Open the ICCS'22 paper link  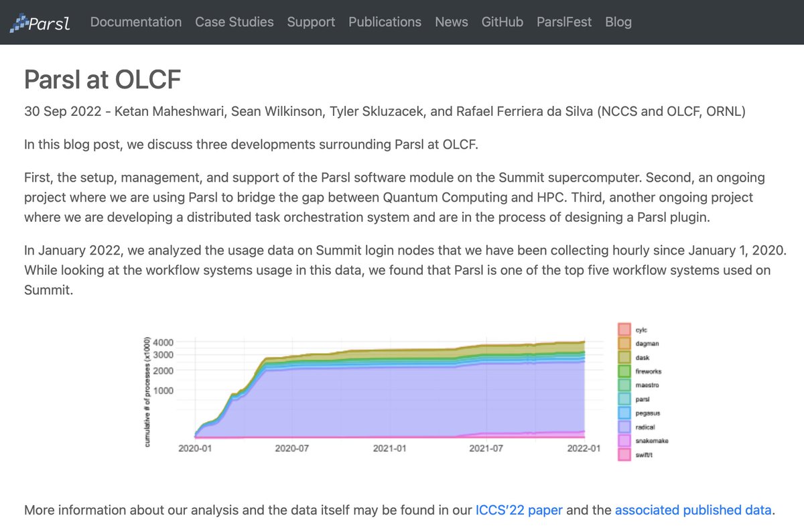click(519, 510)
